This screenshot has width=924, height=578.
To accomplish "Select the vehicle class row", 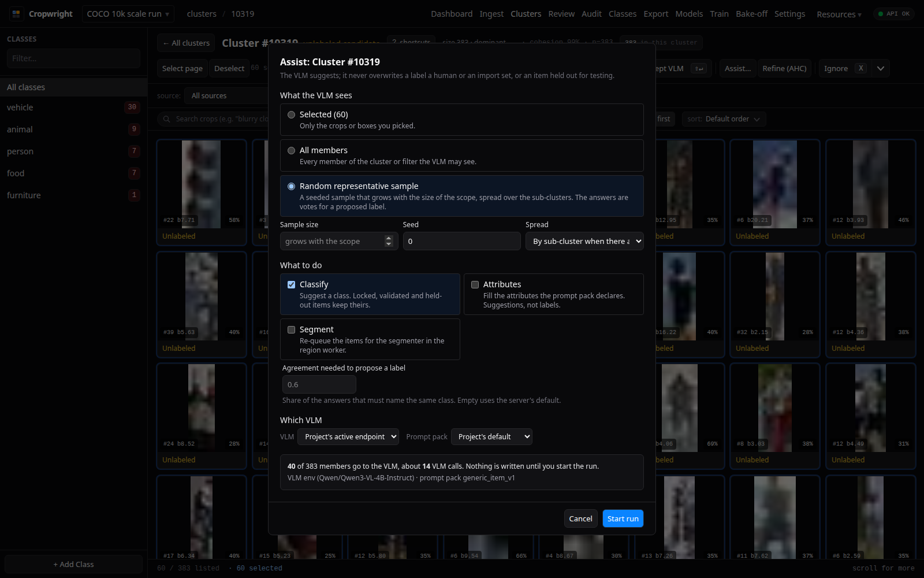I will [73, 108].
